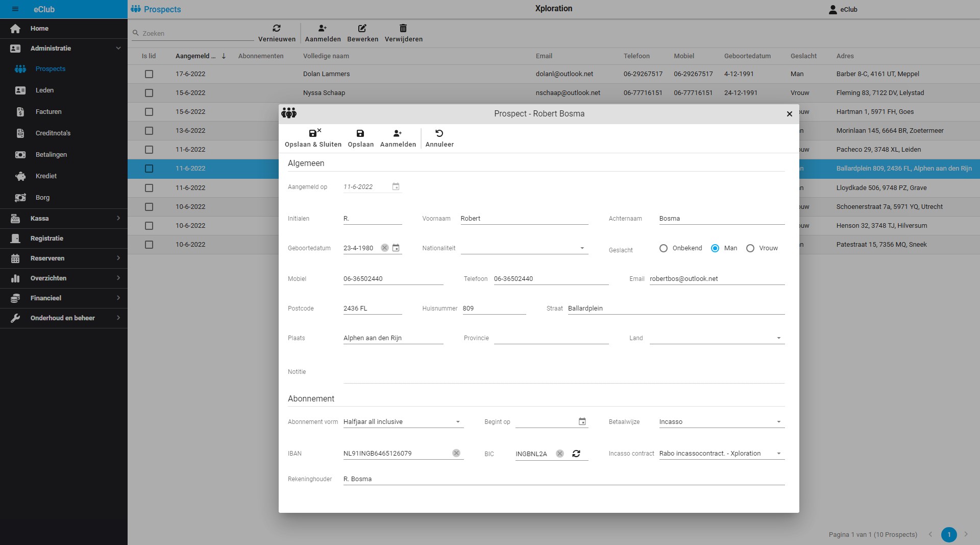Close the Prospect dialog
Screen dimensions: 980x545
(789, 114)
